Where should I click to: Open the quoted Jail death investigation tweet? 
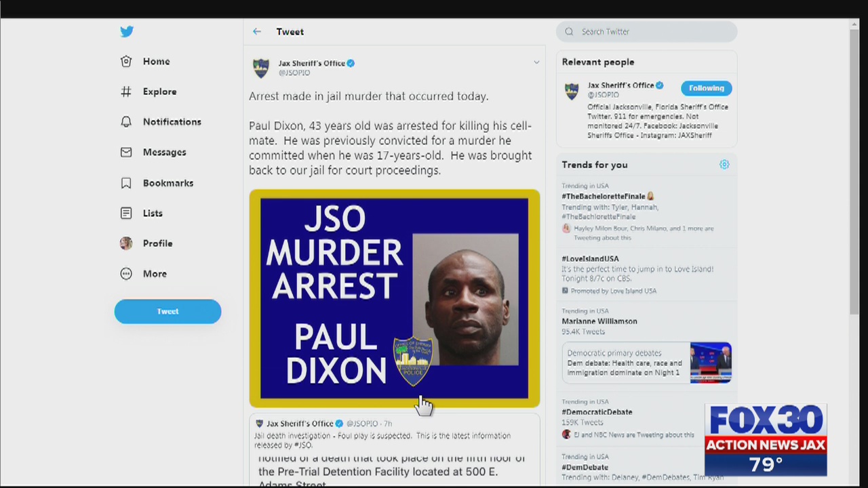coord(395,450)
